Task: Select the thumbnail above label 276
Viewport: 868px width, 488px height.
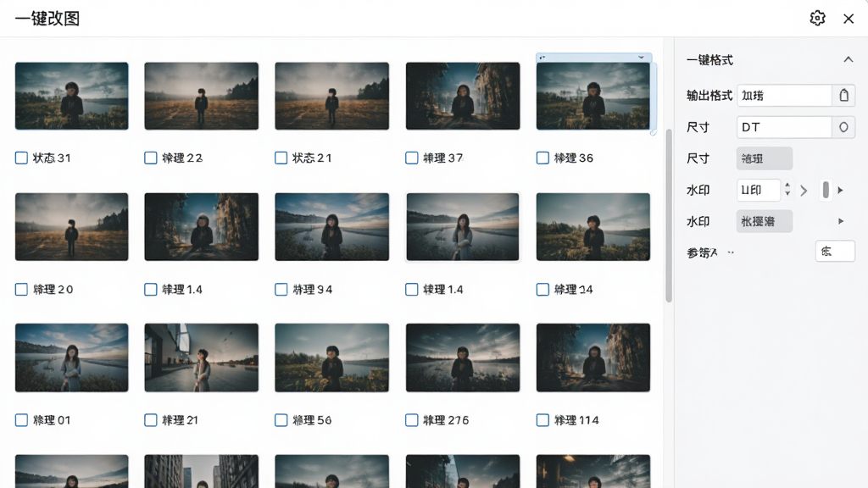Action: pyautogui.click(x=463, y=358)
